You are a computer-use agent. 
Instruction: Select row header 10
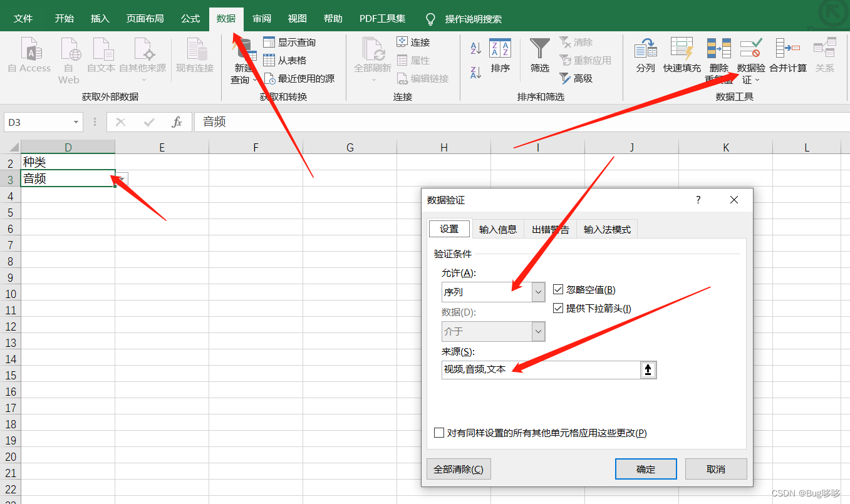(x=10, y=294)
